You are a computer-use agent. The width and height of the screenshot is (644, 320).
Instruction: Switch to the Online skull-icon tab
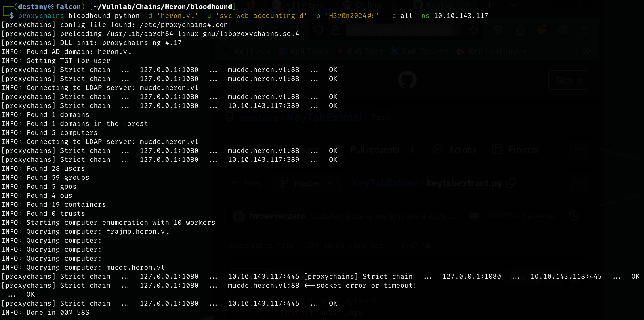coord(373,5)
